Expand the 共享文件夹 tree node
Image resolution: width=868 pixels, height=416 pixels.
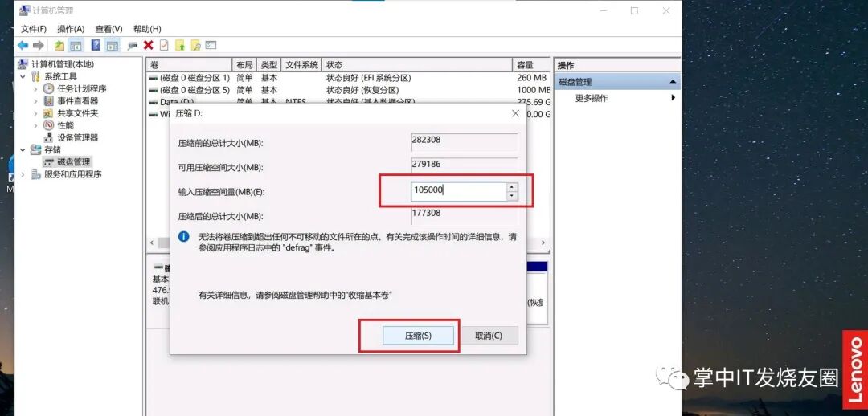pos(35,113)
